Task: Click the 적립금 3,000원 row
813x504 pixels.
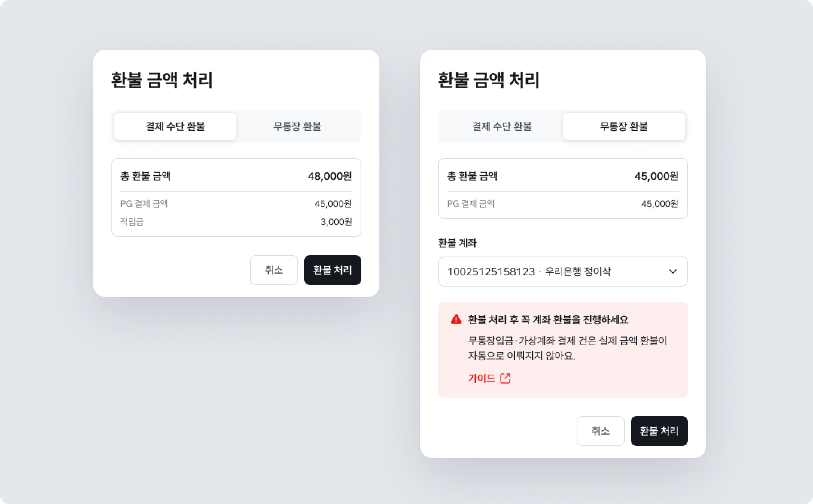Action: (236, 222)
